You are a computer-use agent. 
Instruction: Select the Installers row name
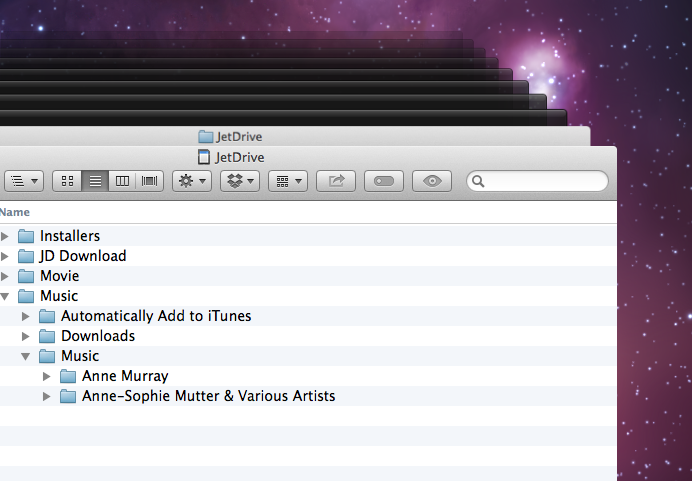[x=70, y=236]
